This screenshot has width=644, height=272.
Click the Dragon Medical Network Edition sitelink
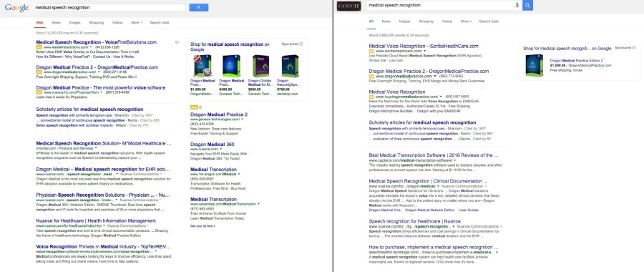(x=429, y=210)
